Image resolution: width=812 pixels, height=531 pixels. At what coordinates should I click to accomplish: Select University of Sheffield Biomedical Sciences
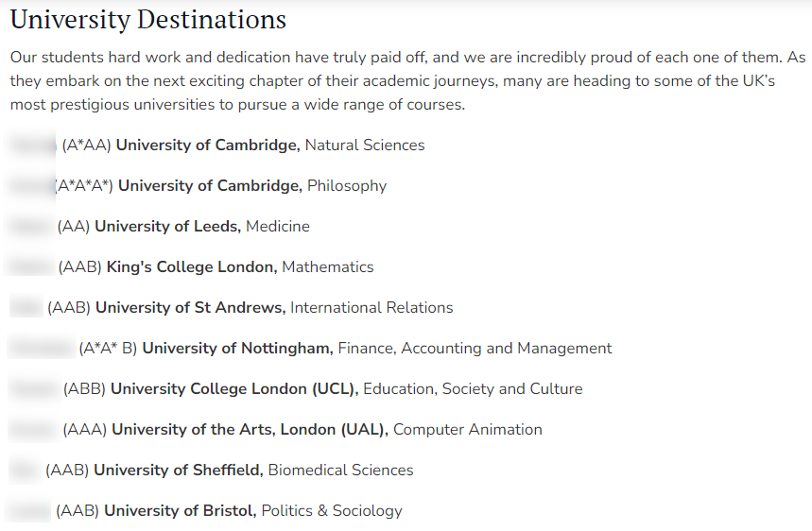(x=253, y=471)
